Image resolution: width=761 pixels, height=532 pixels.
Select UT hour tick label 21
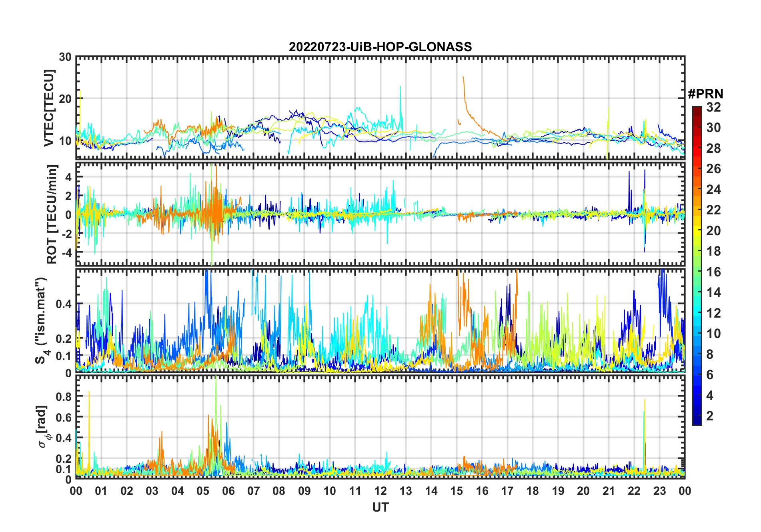coord(609,491)
